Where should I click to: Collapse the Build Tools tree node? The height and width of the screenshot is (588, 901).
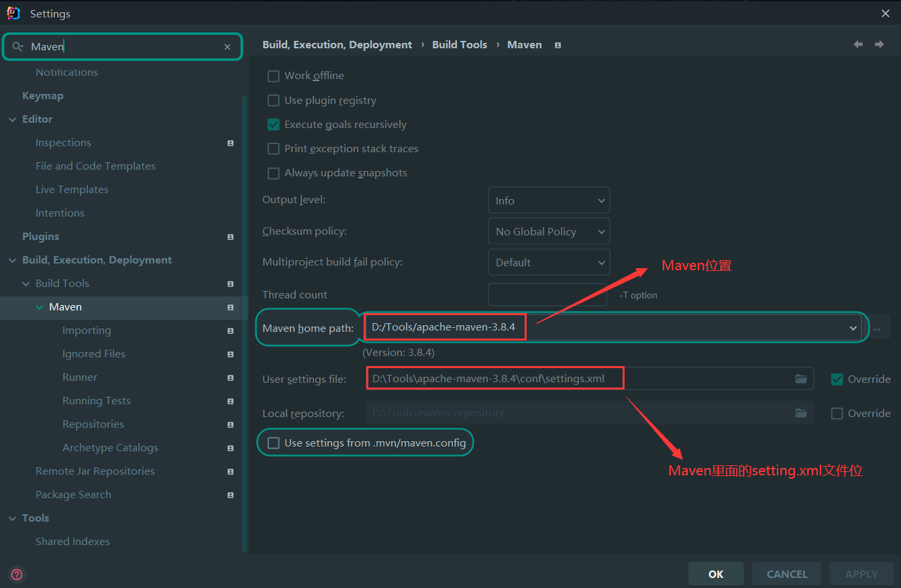point(25,284)
